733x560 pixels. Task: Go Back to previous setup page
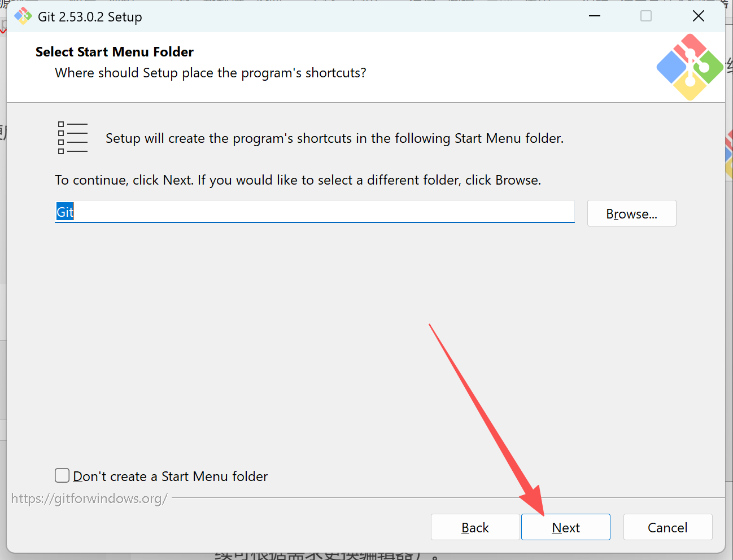click(x=475, y=527)
